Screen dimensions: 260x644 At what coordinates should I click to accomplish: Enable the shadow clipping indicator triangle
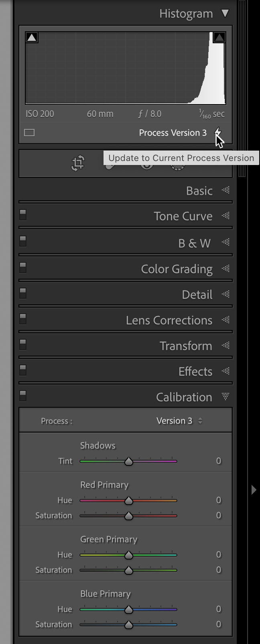(x=31, y=37)
